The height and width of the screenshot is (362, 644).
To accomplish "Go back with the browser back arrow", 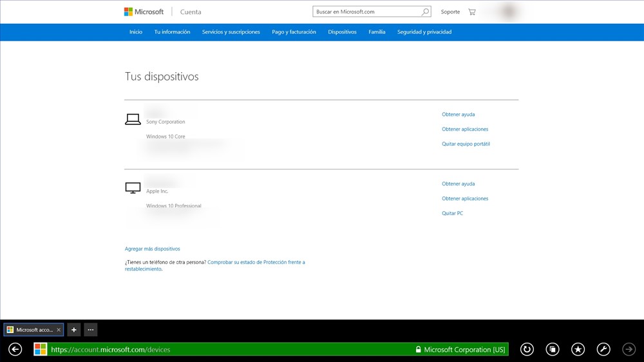I will [15, 349].
